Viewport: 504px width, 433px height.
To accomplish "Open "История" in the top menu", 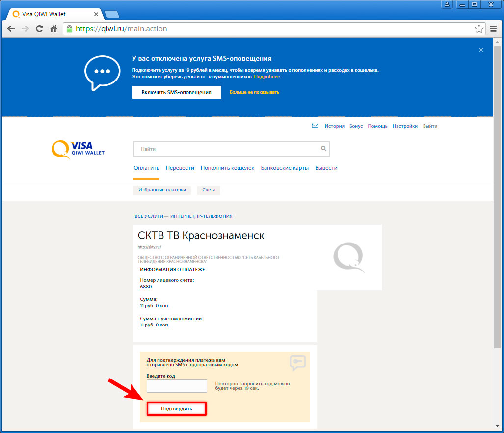I will coord(334,126).
